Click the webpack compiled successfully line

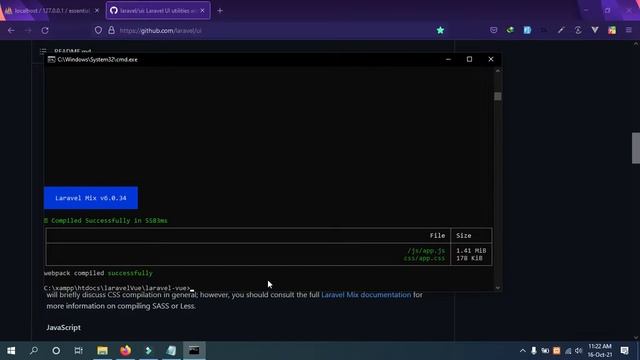(x=98, y=273)
